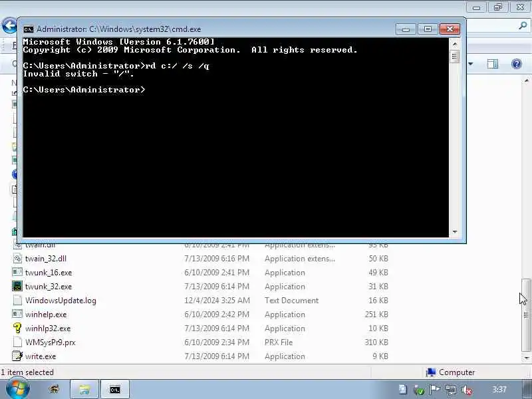
Task: Click the twain_32.dll file icon
Action: point(17,259)
